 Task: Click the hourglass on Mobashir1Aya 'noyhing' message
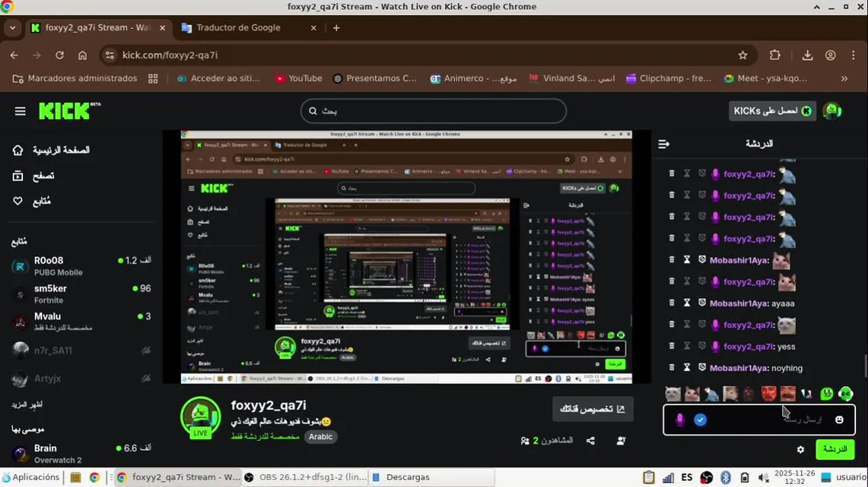pos(687,368)
